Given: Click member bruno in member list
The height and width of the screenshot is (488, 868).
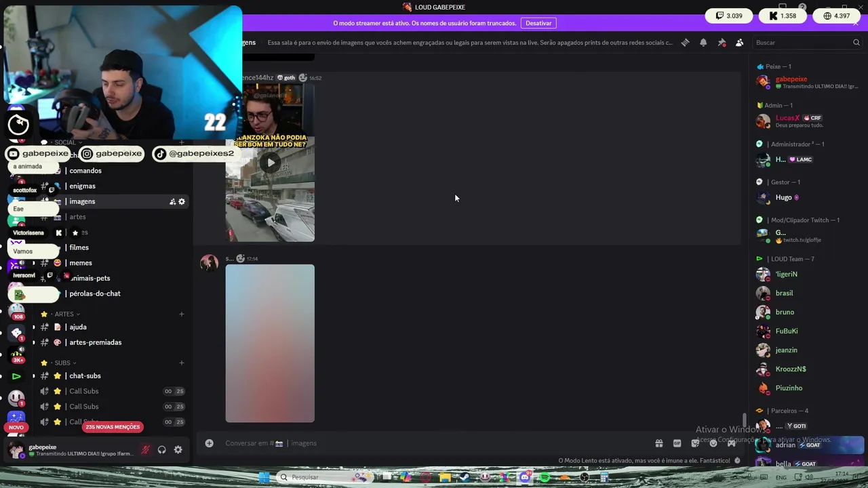Looking at the screenshot, I should click(x=807, y=312).
